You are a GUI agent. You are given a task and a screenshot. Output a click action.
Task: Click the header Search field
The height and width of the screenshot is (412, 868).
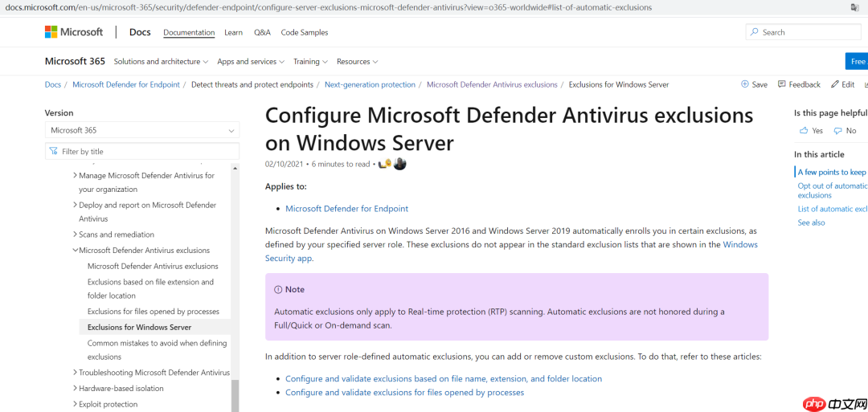point(803,32)
